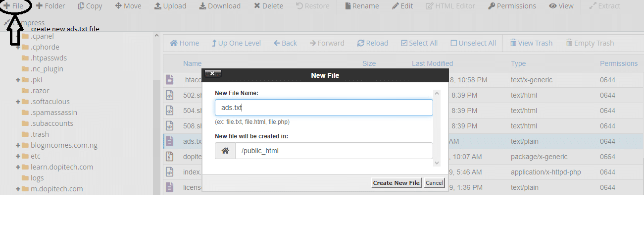
Task: Select the index.php file icon
Action: point(170,171)
